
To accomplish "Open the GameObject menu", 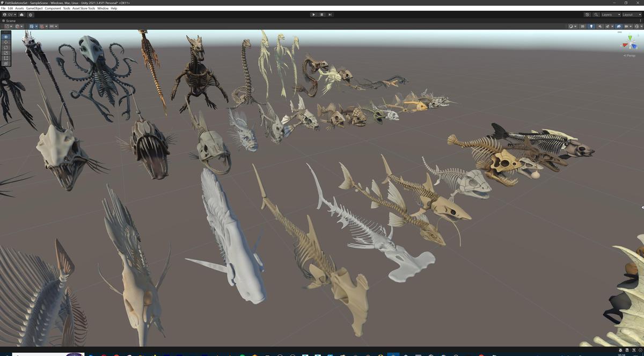I will 33,8.
